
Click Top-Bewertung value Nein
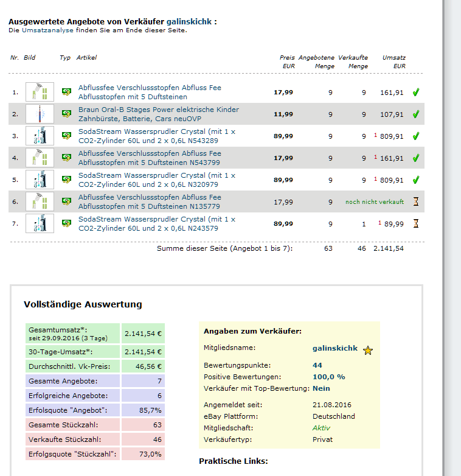321,388
